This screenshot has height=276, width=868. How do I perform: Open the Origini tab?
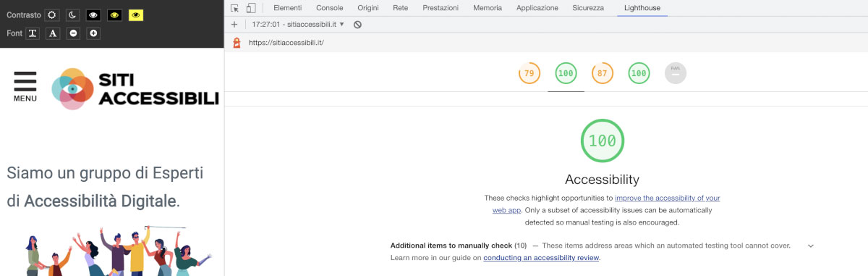[x=368, y=8]
